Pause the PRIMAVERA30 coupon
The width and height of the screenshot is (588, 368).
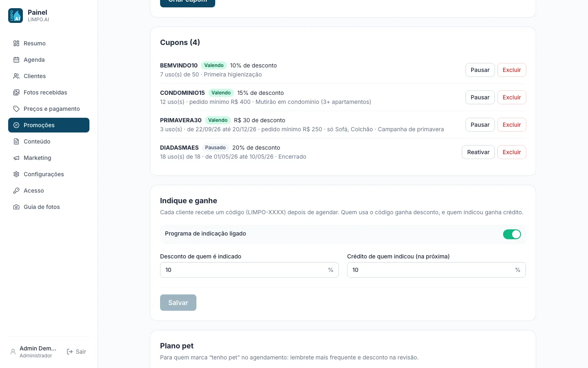tap(480, 125)
